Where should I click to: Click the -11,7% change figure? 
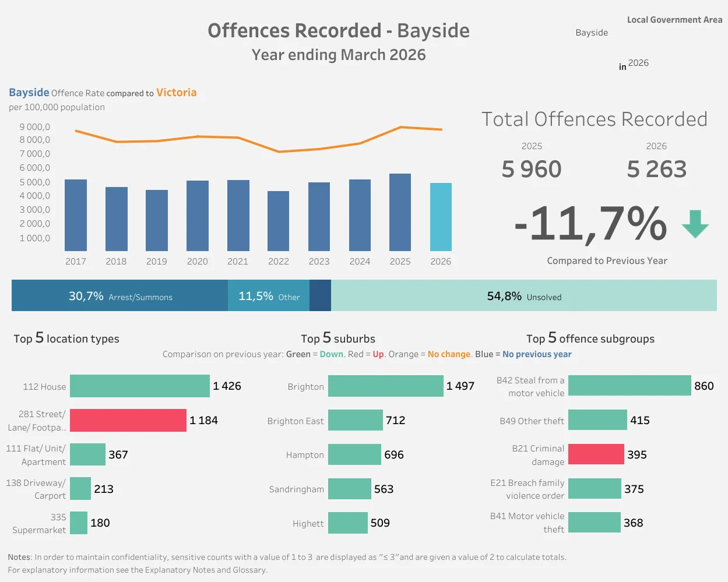click(x=590, y=223)
